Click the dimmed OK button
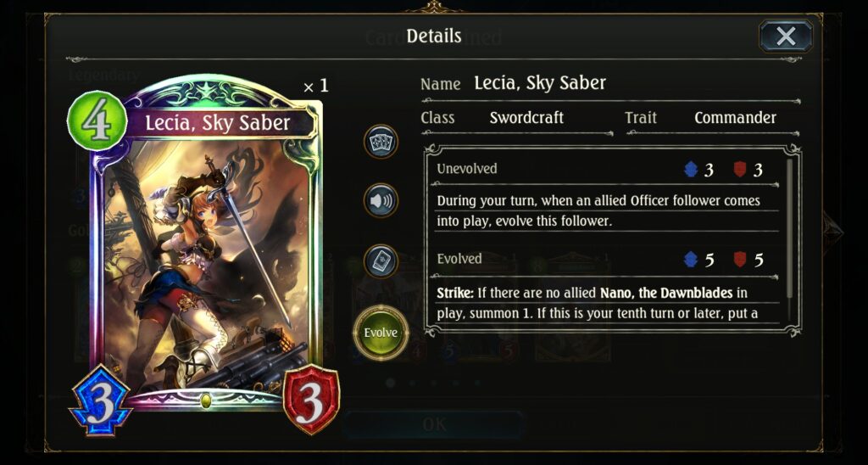 point(434,424)
